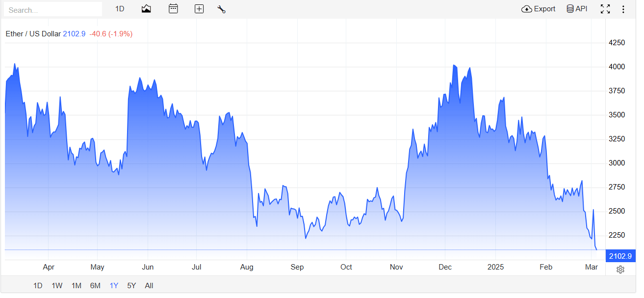The height and width of the screenshot is (298, 644).
Task: Click the 3500 price axis label
Action: pos(617,115)
